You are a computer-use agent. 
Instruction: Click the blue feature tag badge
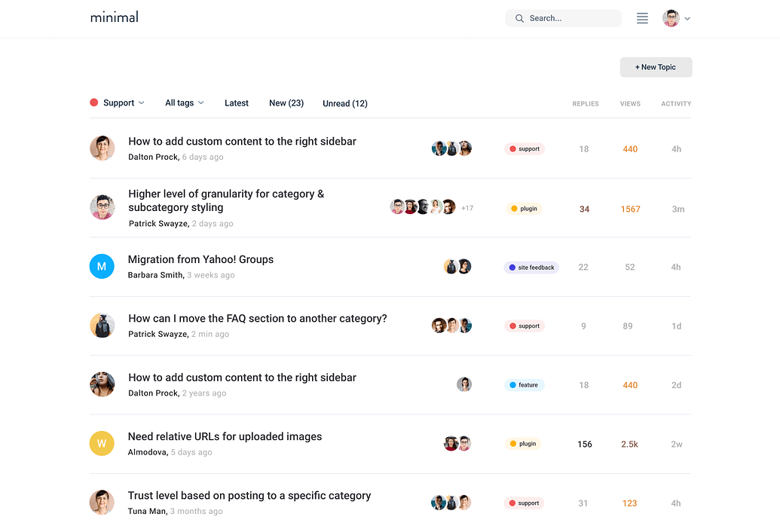(524, 385)
